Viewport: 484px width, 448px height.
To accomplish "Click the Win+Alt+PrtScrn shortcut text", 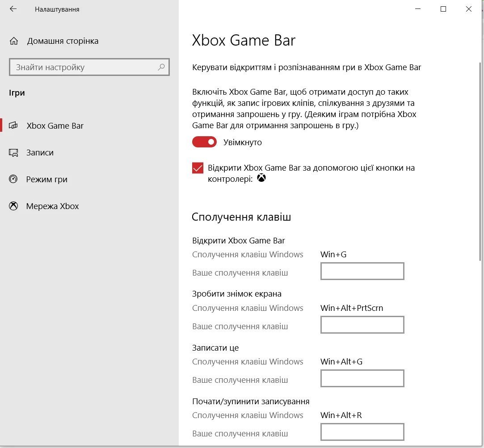I will tap(352, 308).
